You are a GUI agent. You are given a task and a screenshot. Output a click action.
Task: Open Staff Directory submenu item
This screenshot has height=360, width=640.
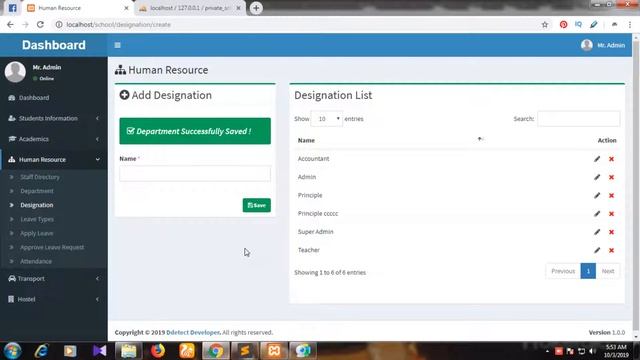click(x=40, y=177)
